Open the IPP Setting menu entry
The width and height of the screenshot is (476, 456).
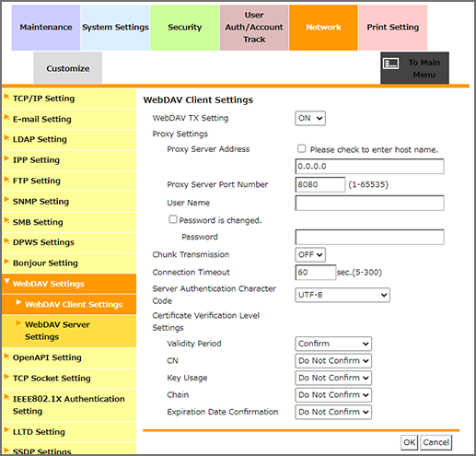pos(69,160)
